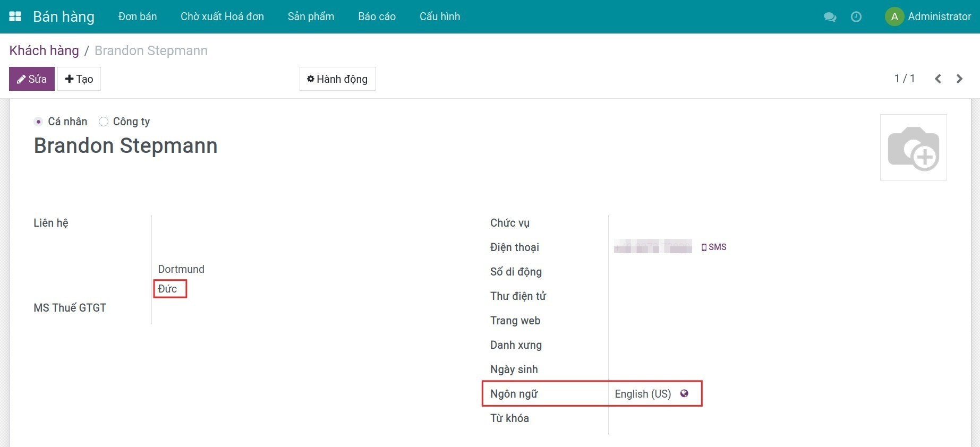
Task: Open the activities clock icon
Action: 856,17
